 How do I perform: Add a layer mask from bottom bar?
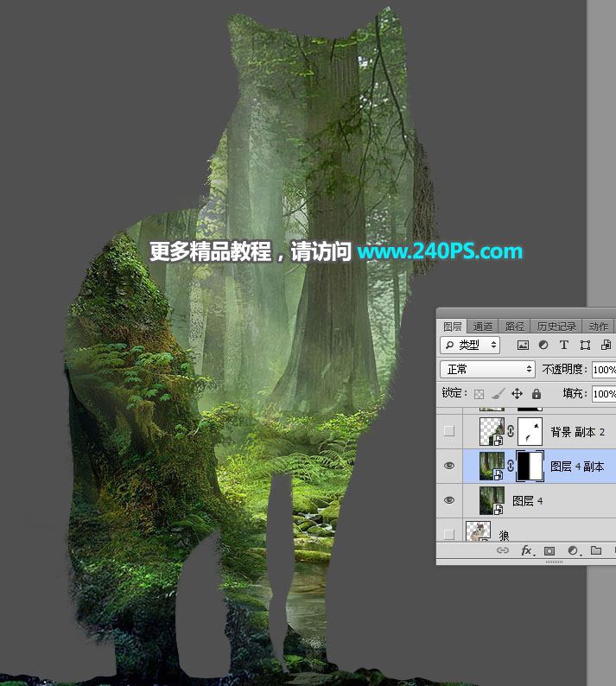click(549, 550)
